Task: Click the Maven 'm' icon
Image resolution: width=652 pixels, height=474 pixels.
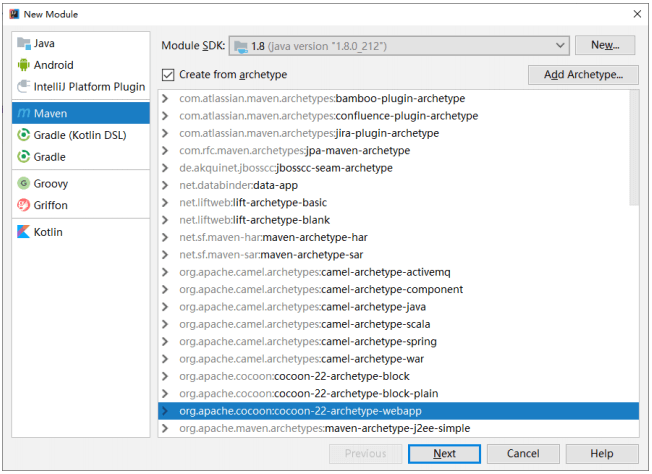Action: click(x=24, y=113)
